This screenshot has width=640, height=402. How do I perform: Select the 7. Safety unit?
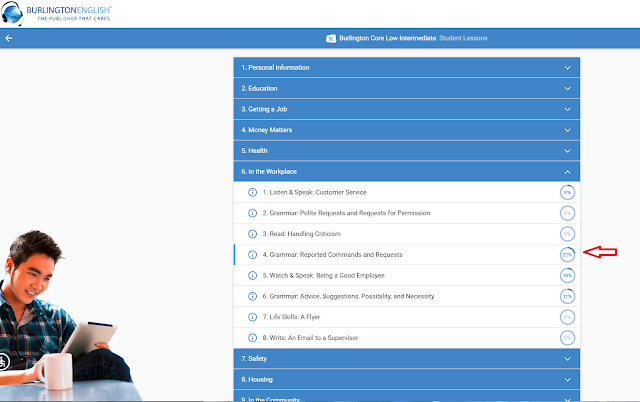point(407,358)
